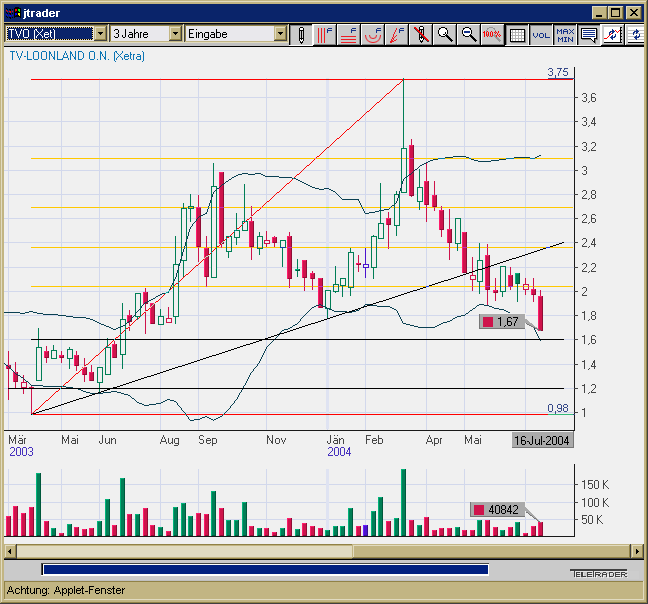Select Fibonacci arcs tool
This screenshot has width=648, height=604.
pos(373,34)
